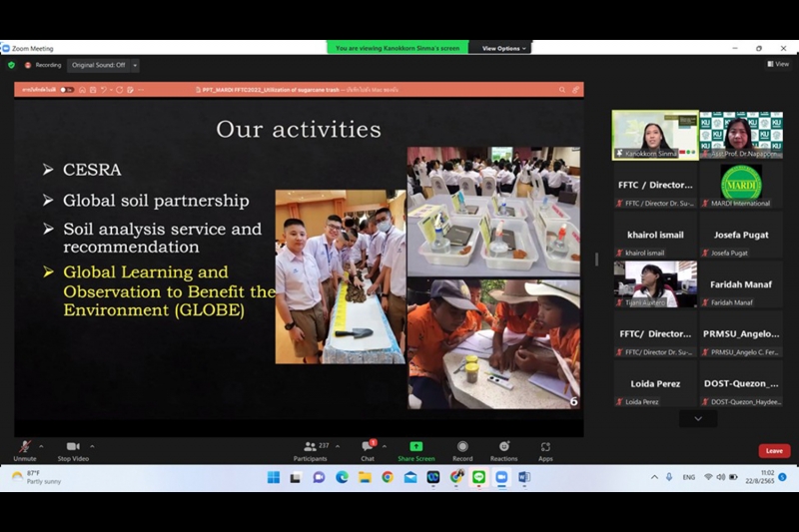Image resolution: width=799 pixels, height=532 pixels.
Task: Unmute the microphone in Zoom toolbar
Action: point(24,447)
